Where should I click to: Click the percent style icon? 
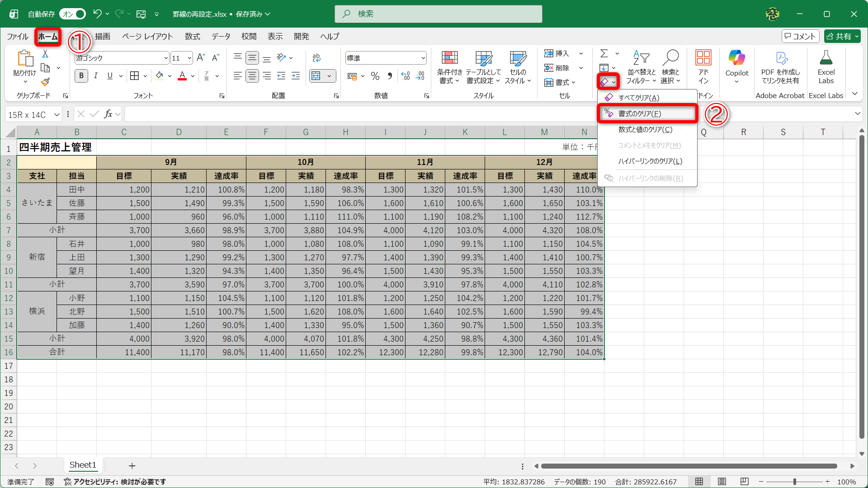(x=375, y=76)
